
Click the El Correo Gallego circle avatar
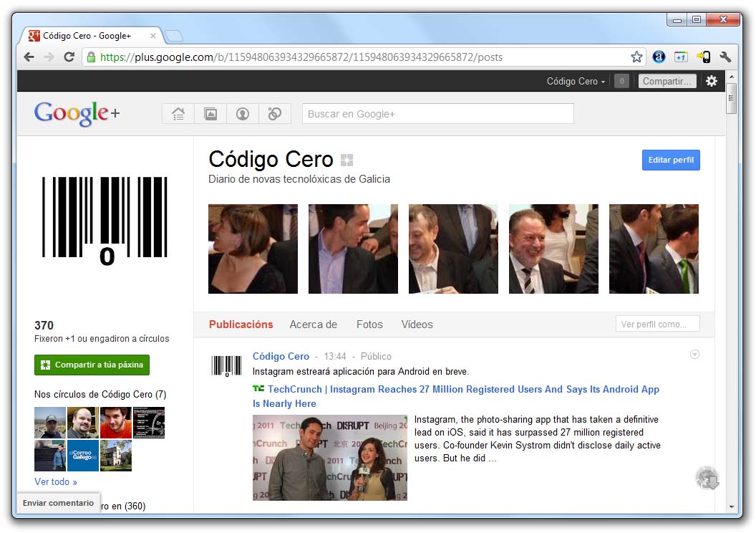pos(83,456)
